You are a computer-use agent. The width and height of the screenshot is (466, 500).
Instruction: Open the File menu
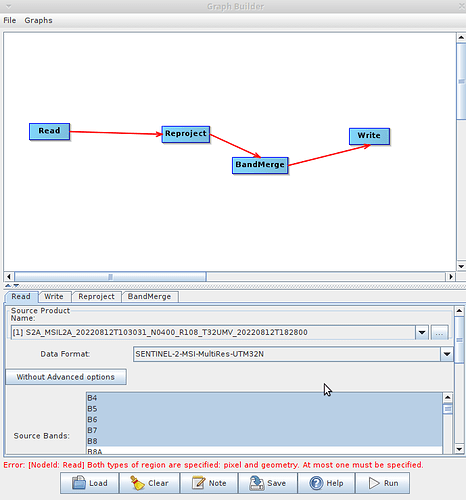coord(10,20)
